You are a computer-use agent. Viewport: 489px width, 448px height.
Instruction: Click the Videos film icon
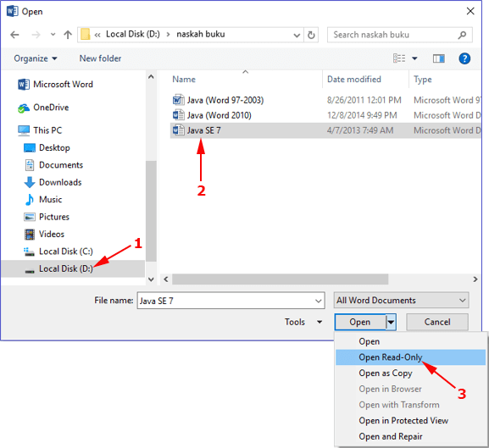[30, 235]
